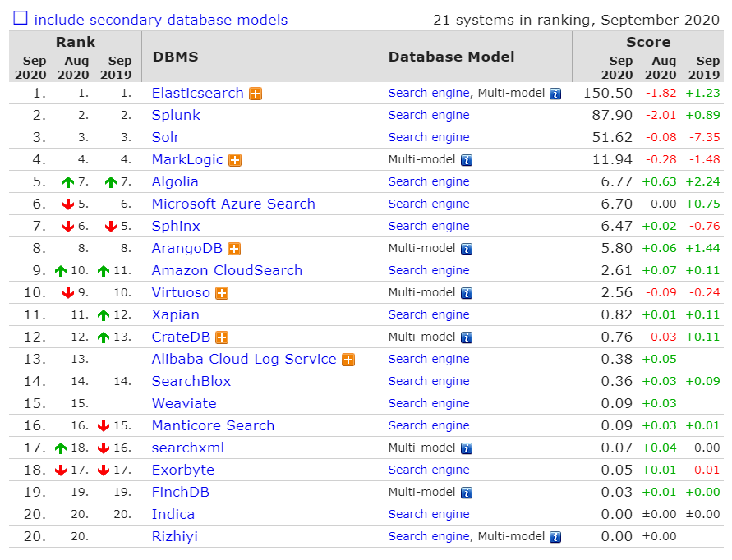The image size is (732, 560).
Task: Click the Multi-model info icon in ArangoDB row
Action: point(467,249)
